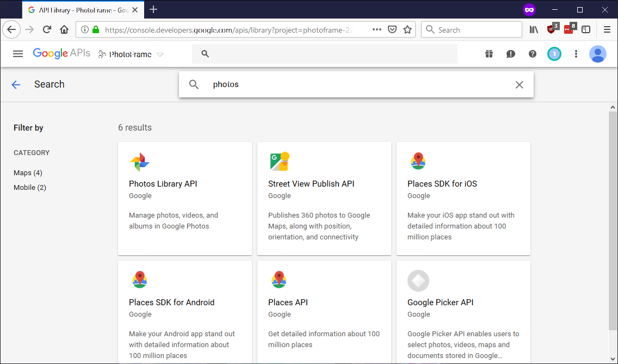Close the API Library tab
This screenshot has height=364, width=618.
tap(135, 10)
